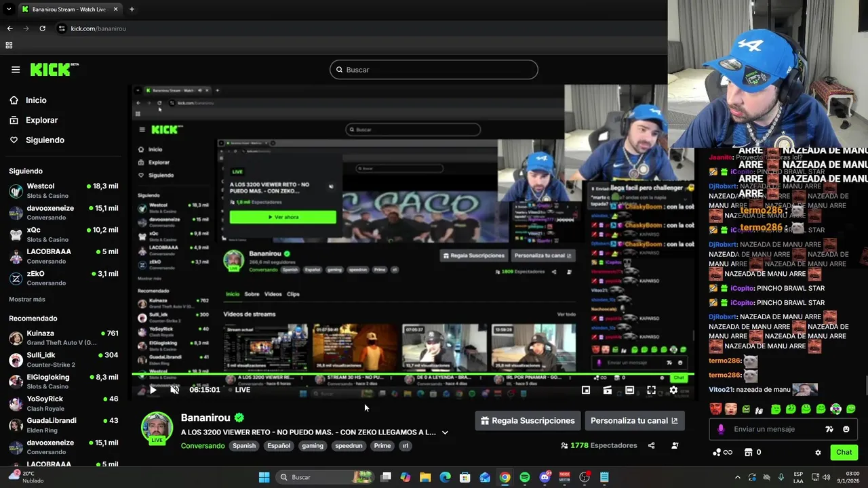Expand the stream title chevron
This screenshot has height=488, width=868.
(445, 432)
